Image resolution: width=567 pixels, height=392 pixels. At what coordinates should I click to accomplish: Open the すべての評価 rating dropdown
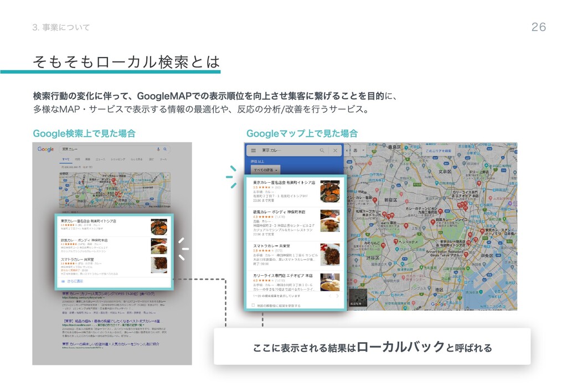(x=265, y=169)
